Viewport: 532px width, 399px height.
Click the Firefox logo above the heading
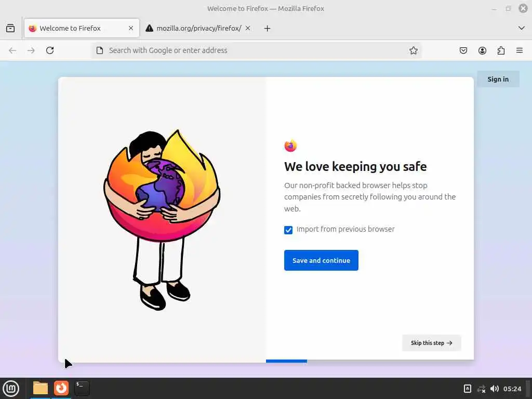290,145
